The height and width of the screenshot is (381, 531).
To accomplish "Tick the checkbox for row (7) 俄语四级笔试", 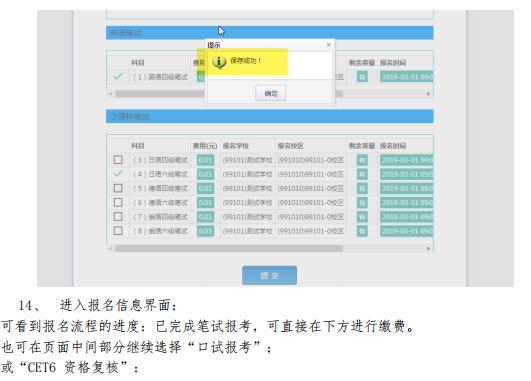I will (118, 216).
